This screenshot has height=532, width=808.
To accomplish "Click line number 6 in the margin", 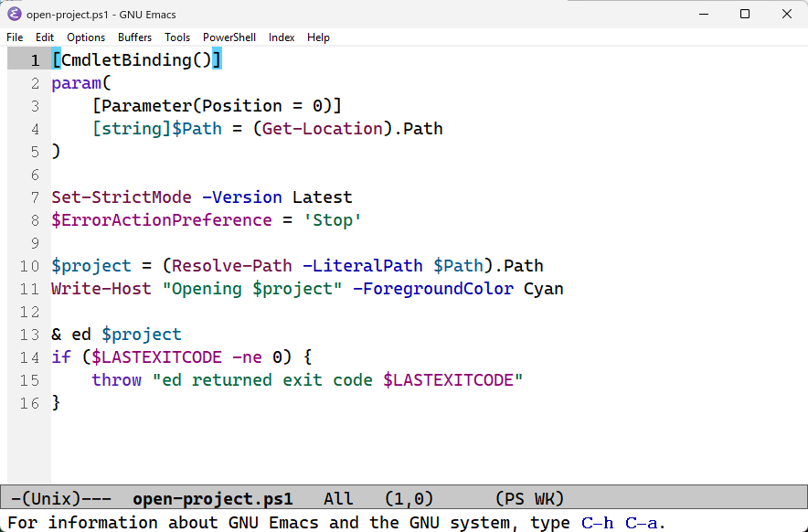I will pos(35,175).
